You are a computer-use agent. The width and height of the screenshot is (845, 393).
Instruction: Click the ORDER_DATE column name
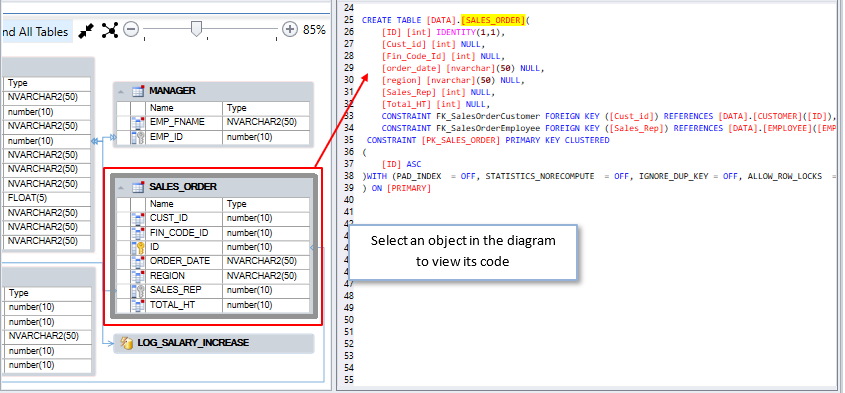point(179,261)
